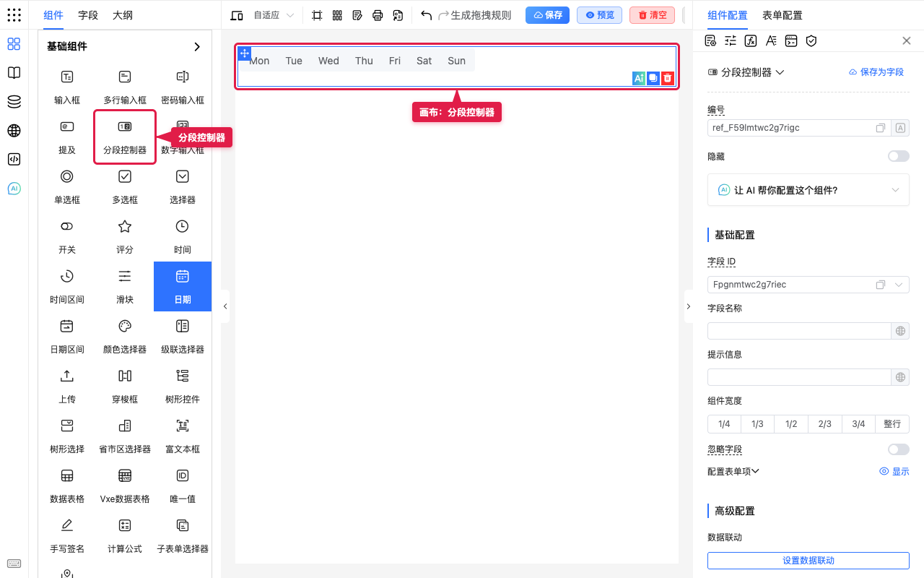Click the globe icon in 字段名称 field
924x578 pixels.
point(900,331)
